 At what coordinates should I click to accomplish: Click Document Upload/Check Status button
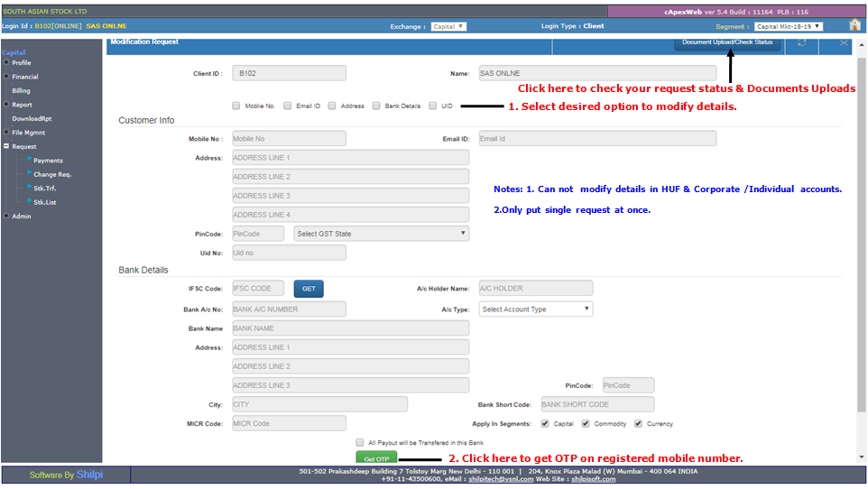(x=727, y=42)
